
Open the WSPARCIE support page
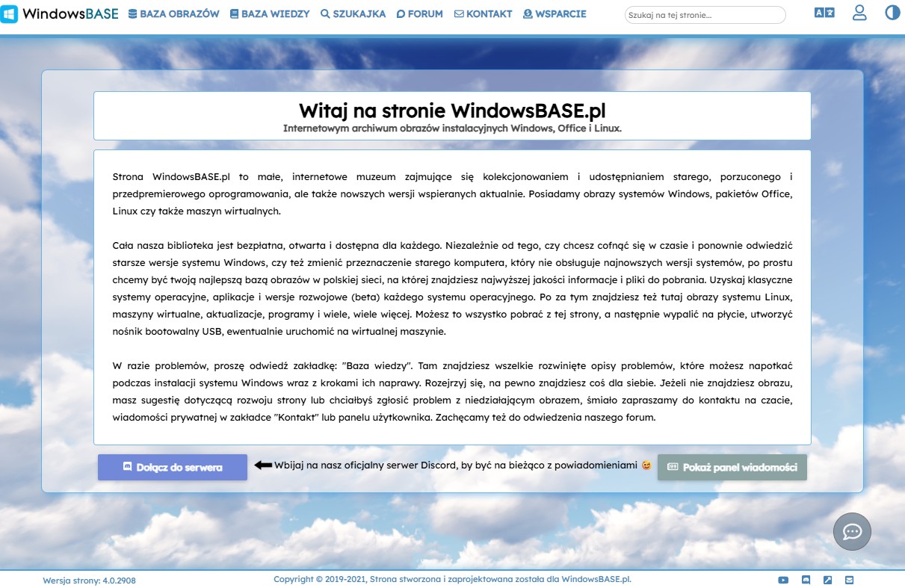point(555,13)
